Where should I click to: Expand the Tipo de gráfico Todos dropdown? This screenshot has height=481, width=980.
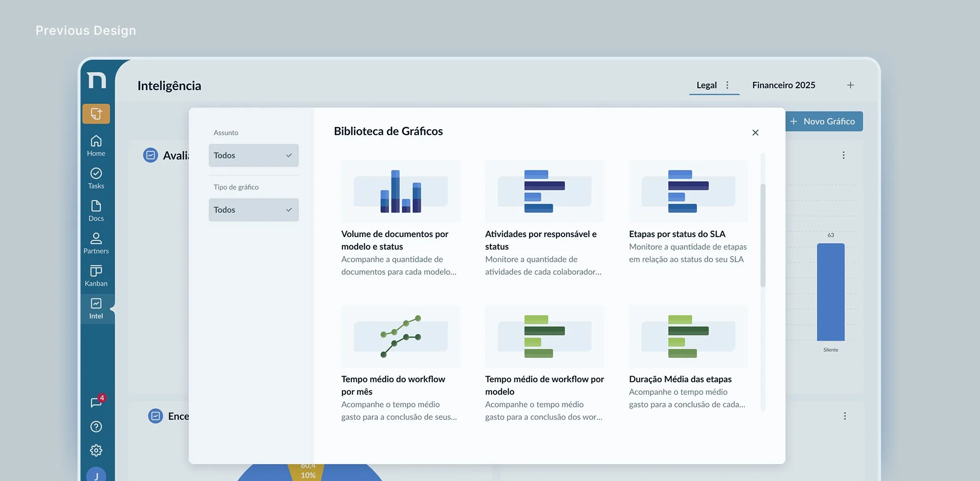(x=253, y=210)
